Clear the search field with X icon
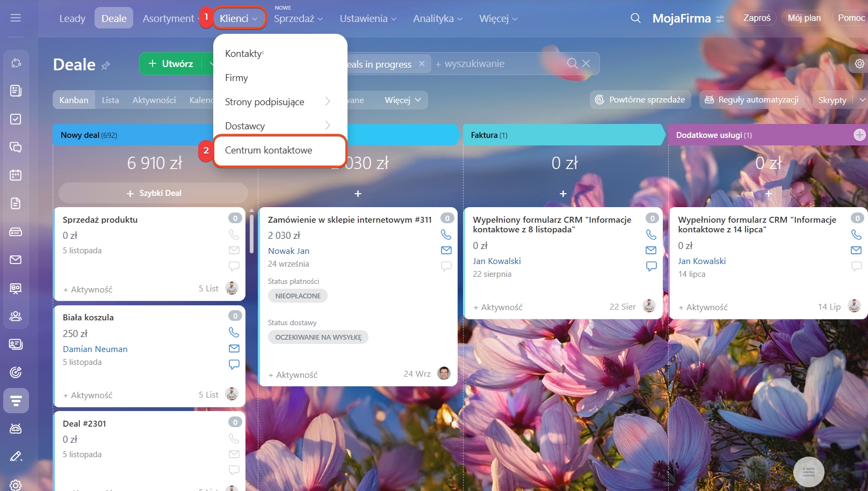The width and height of the screenshot is (868, 491). coord(586,64)
